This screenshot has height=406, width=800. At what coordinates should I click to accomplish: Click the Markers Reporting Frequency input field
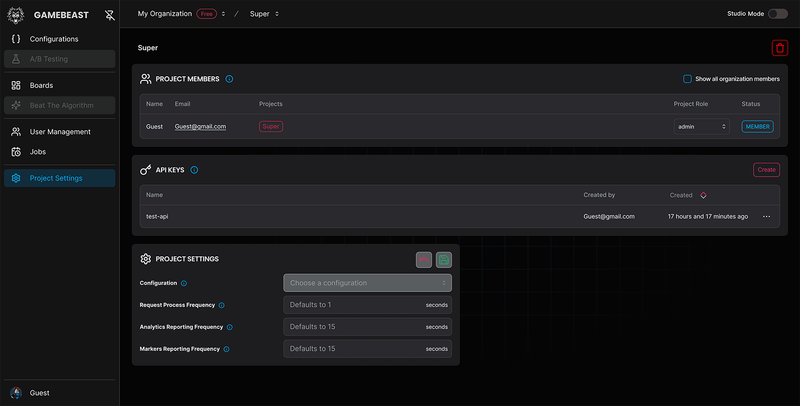(367, 349)
